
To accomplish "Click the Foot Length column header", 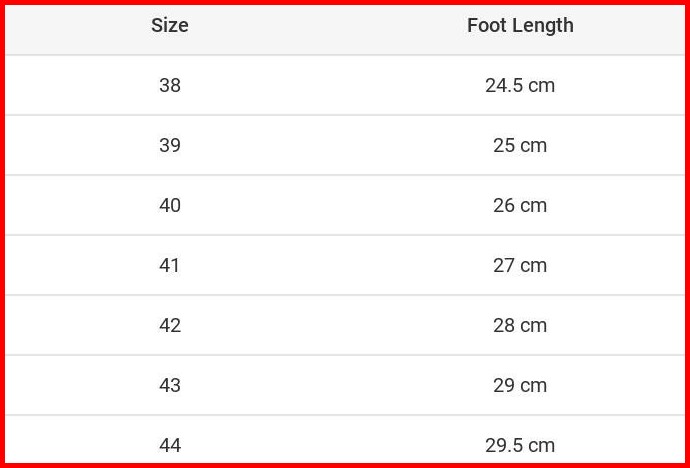I will 520,26.
